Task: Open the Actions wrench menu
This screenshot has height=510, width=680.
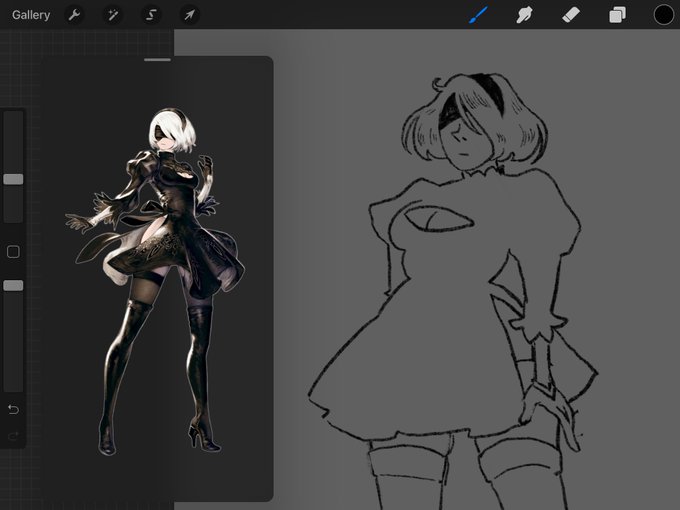Action: pyautogui.click(x=75, y=15)
